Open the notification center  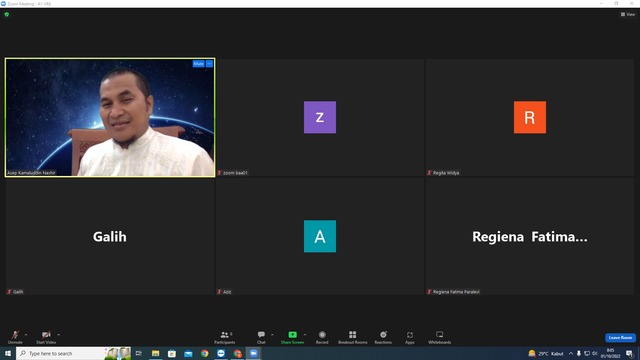click(x=629, y=353)
